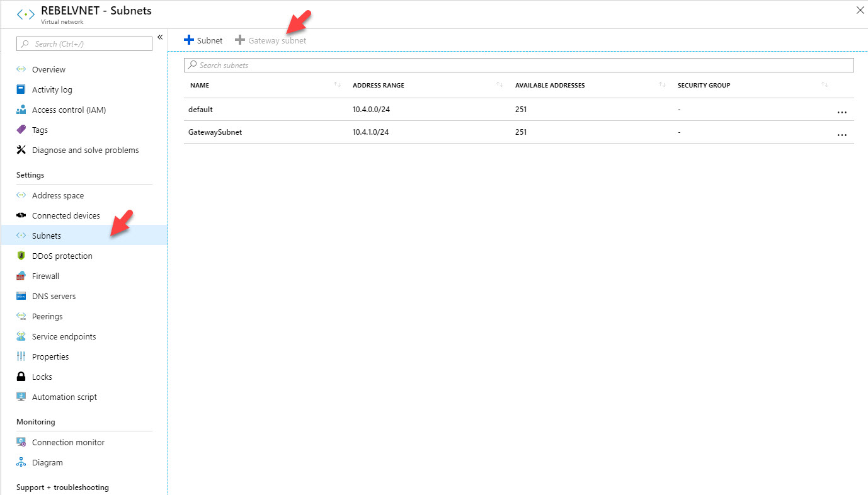Select Subnets in the Settings menu
The image size is (868, 495).
click(84, 236)
